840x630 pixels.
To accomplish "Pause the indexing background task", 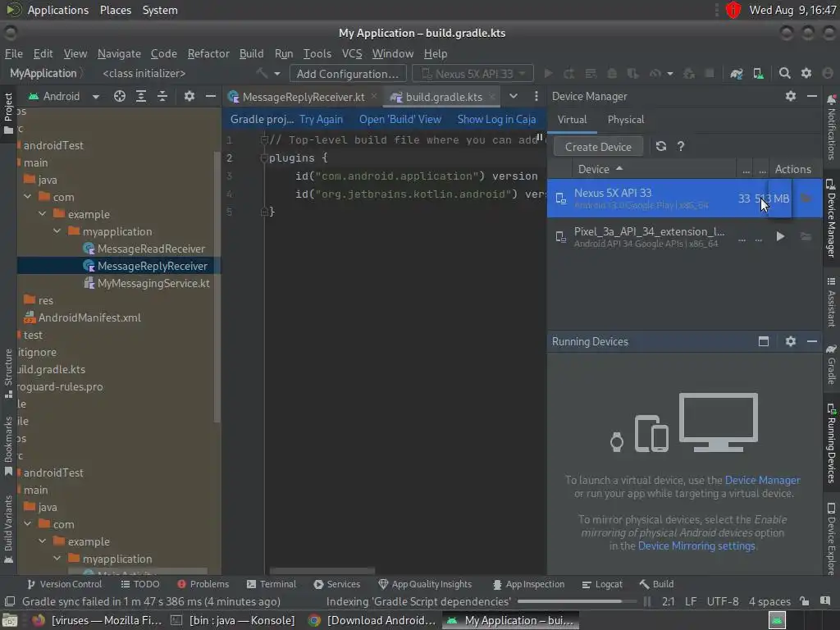I will coord(647,601).
